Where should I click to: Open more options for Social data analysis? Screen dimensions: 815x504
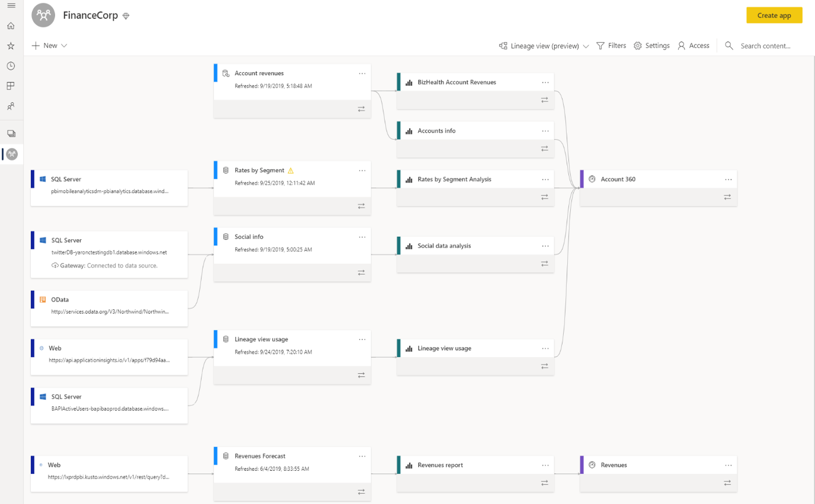545,246
